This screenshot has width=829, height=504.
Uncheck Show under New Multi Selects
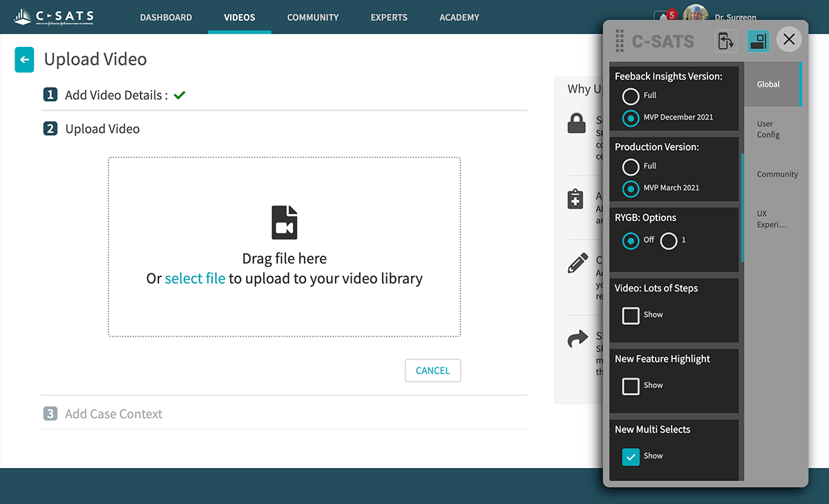point(631,456)
